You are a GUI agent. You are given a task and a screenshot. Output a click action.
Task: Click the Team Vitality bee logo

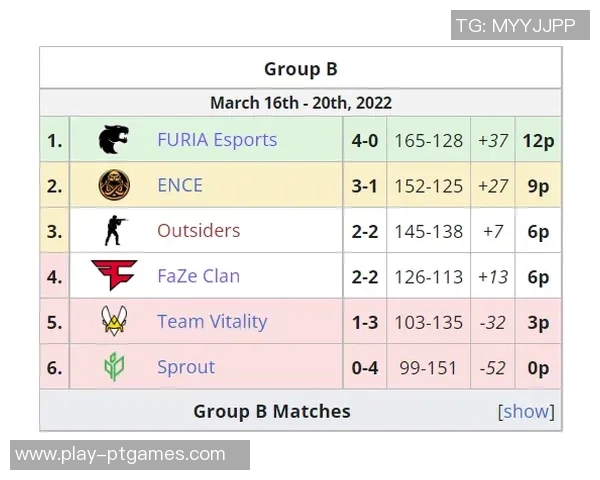tap(113, 322)
